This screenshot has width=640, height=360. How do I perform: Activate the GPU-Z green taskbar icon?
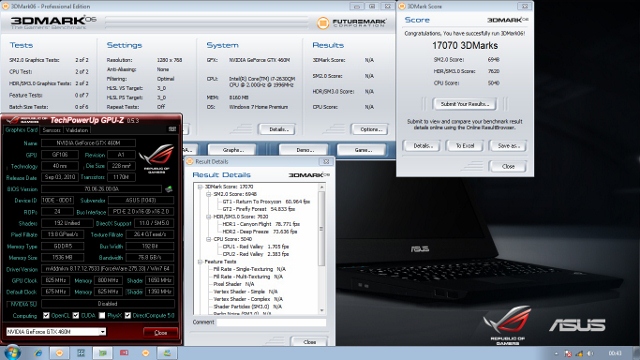pos(102,353)
